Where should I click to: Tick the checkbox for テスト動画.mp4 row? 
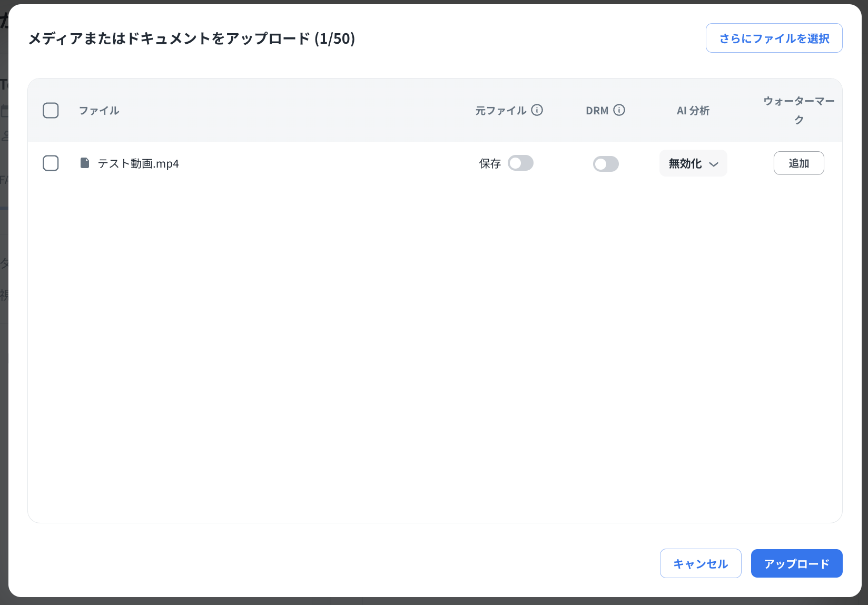point(51,163)
